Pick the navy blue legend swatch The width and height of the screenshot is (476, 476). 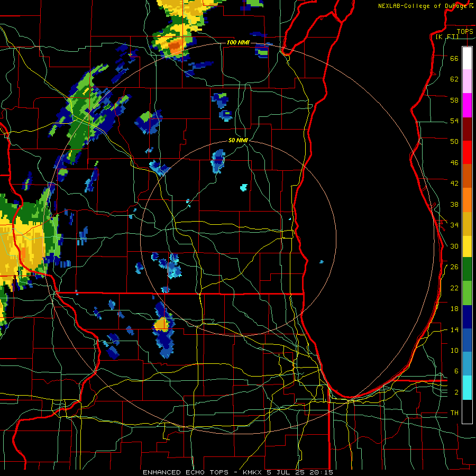pyautogui.click(x=467, y=317)
